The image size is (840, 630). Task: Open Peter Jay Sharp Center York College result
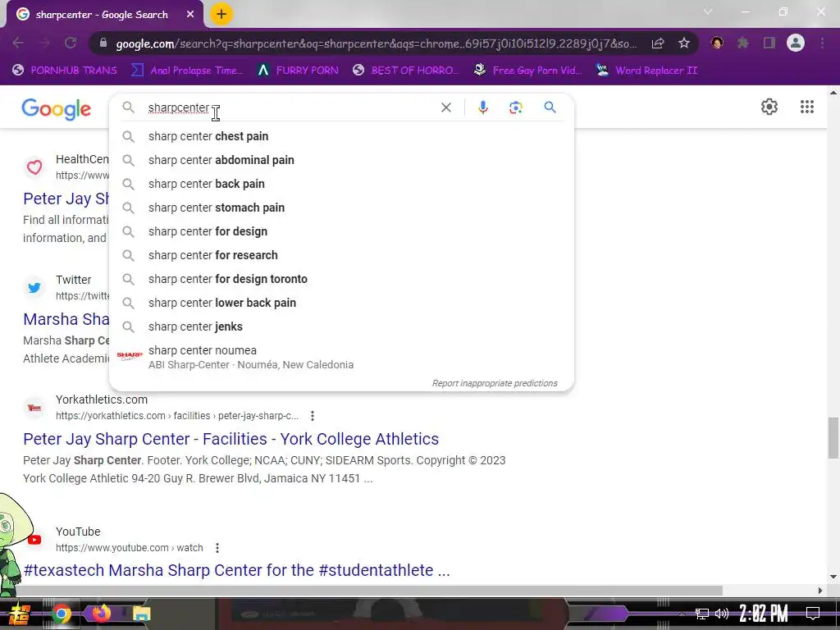pos(231,439)
